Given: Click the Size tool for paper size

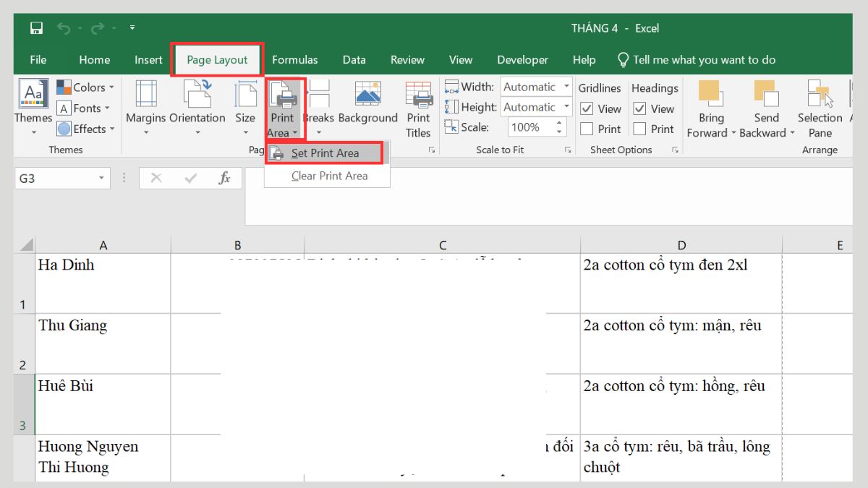Looking at the screenshot, I should point(245,107).
